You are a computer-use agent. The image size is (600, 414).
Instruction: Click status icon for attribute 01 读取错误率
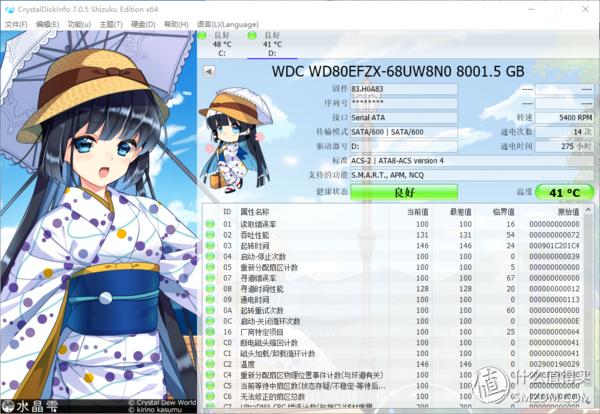pyautogui.click(x=210, y=224)
